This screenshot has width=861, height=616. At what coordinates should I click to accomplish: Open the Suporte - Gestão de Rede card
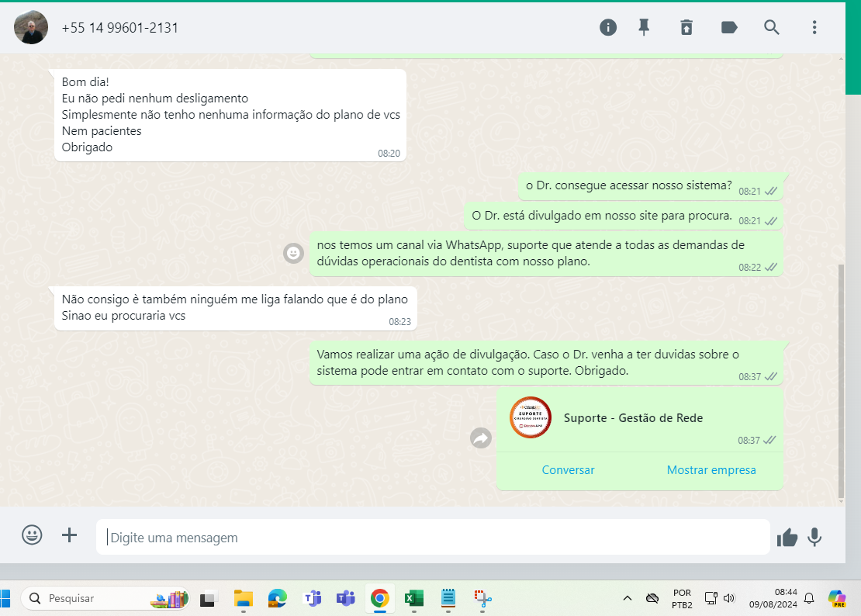click(x=632, y=418)
